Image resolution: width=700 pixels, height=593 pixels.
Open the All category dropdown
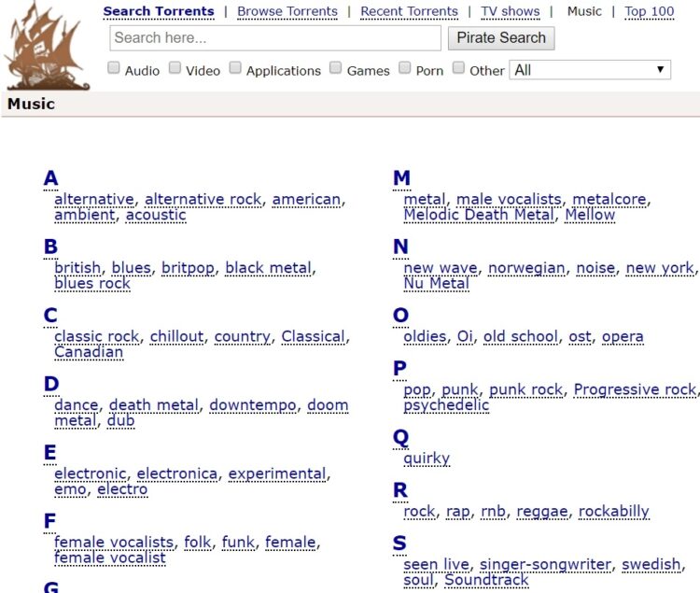coord(590,70)
